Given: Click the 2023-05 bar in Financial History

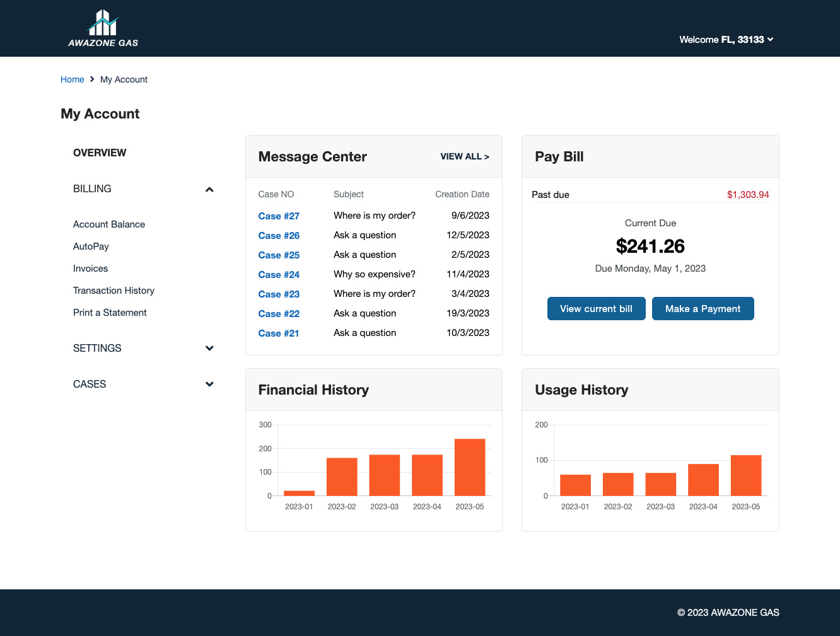Looking at the screenshot, I should point(470,467).
